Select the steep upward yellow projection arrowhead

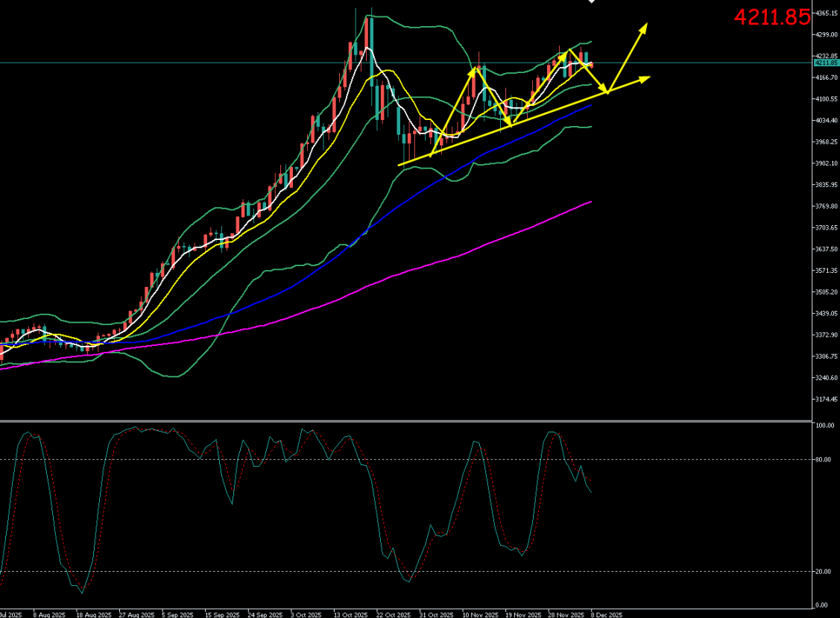coord(643,28)
